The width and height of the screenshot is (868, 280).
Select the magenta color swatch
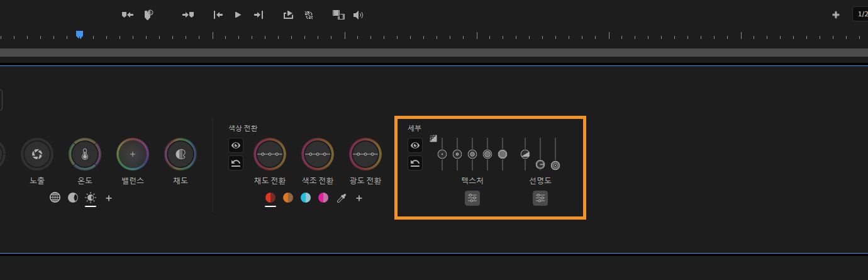pos(323,198)
